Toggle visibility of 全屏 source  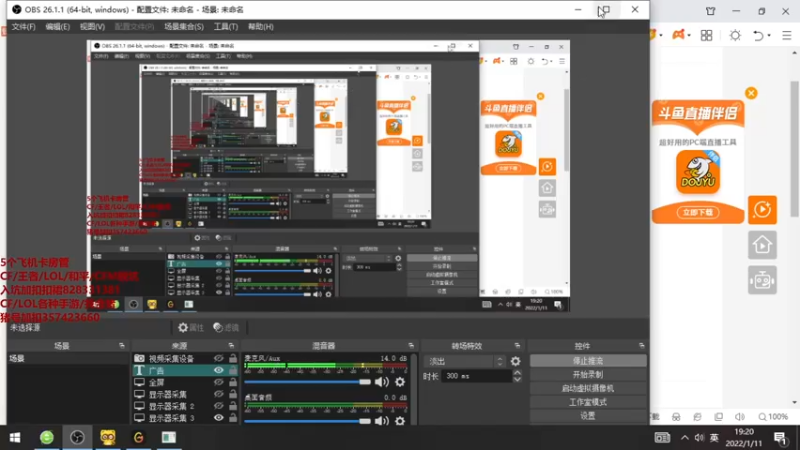point(219,382)
